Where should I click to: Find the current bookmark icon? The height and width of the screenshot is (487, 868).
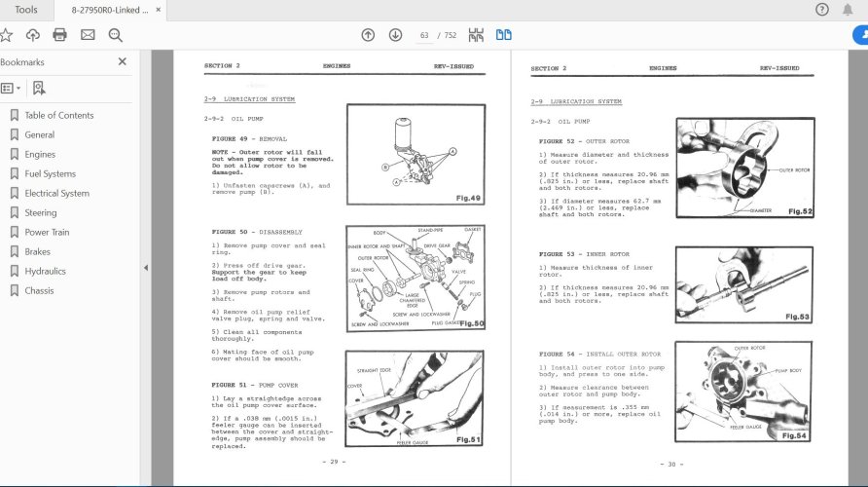[39, 88]
